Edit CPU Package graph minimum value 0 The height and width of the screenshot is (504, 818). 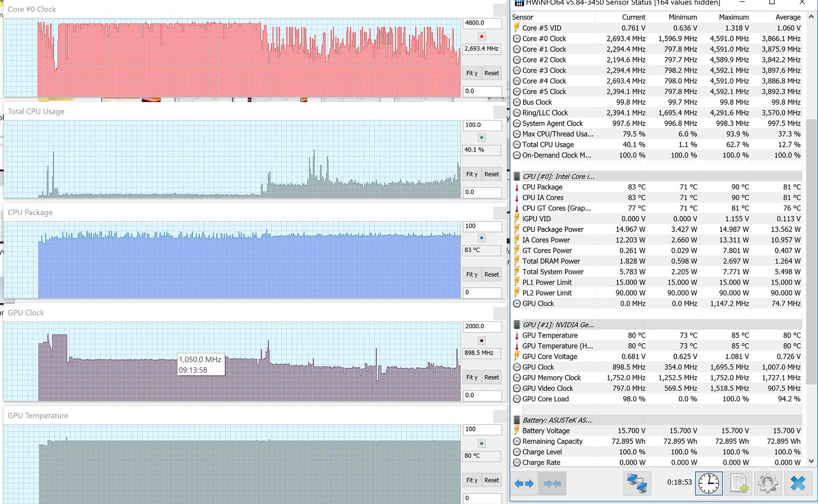482,292
